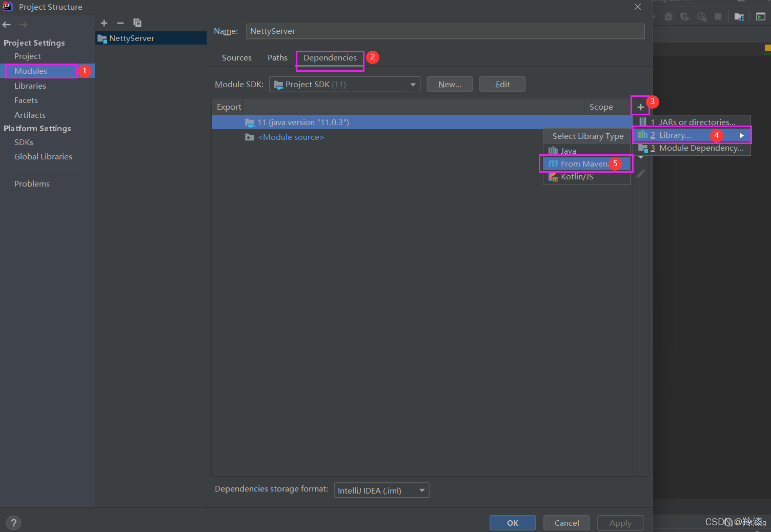Screen dimensions: 771x532
Task: Go back using the left arrow
Action: point(7,25)
